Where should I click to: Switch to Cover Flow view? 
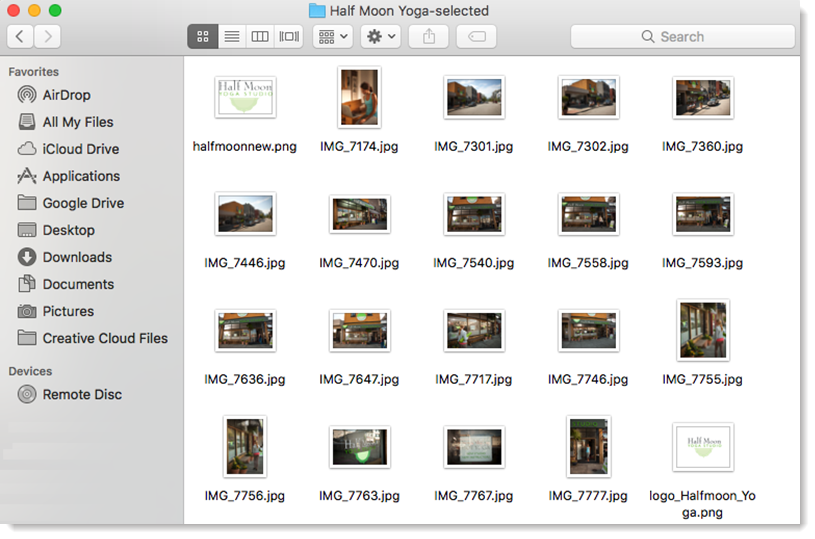pos(289,36)
